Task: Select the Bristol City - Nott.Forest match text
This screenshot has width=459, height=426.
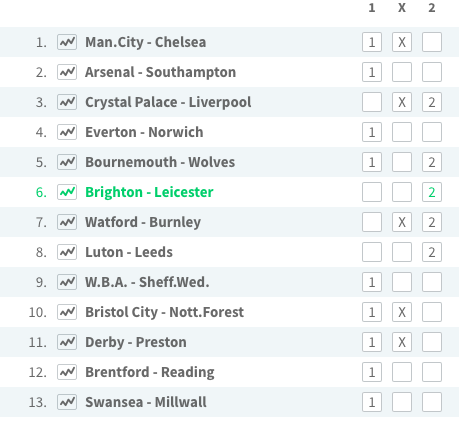Action: [x=164, y=312]
